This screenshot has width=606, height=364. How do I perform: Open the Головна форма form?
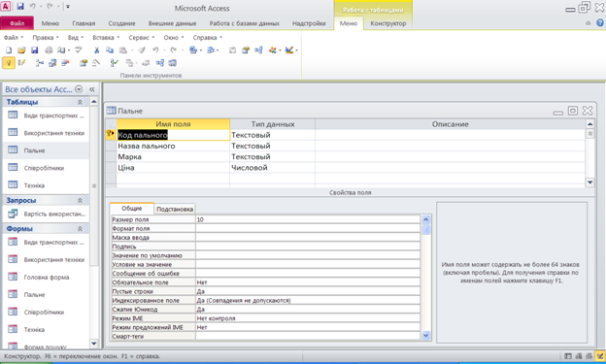tap(47, 277)
